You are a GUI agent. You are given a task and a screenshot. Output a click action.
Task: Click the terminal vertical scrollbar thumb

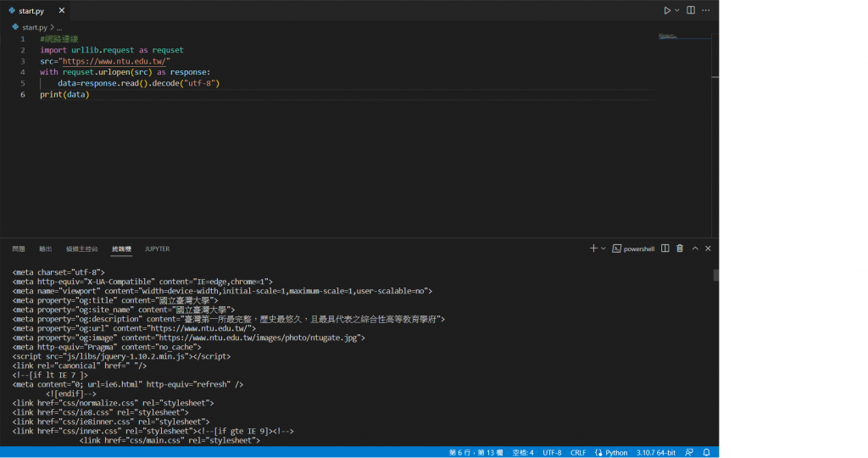(715, 276)
